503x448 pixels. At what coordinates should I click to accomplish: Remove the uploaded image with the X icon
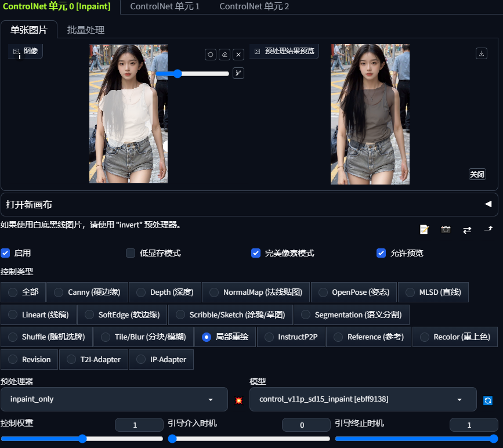click(238, 54)
